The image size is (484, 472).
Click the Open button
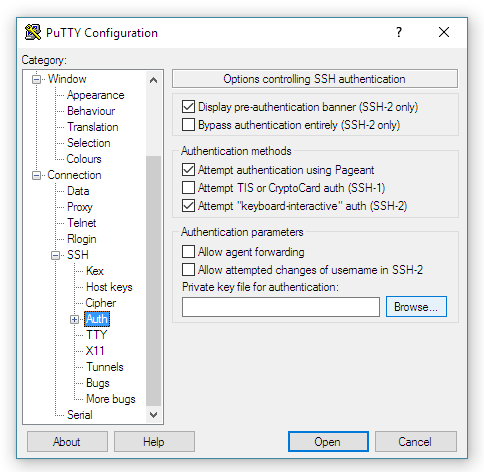(x=328, y=442)
